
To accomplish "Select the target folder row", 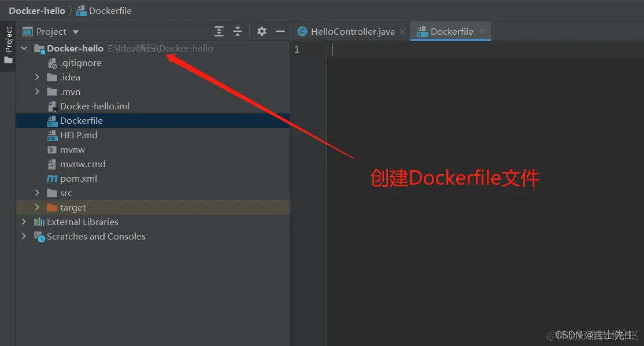I will tap(153, 207).
